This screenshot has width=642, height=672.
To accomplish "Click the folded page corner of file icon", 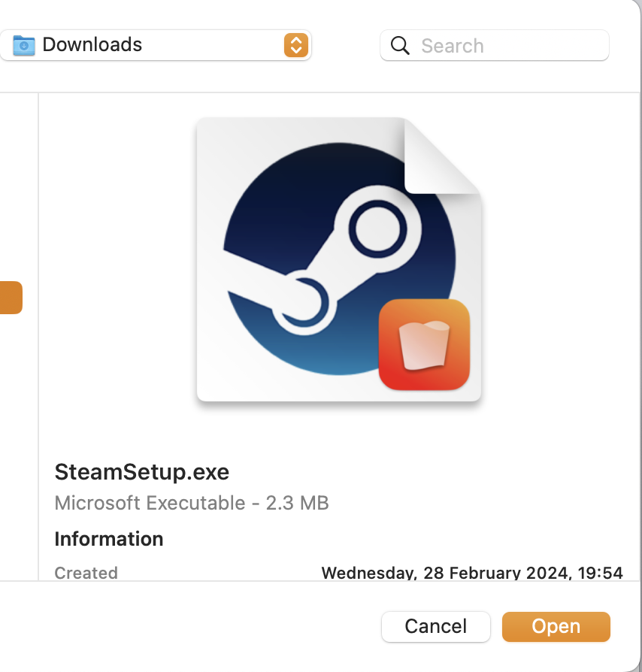I will click(x=441, y=156).
